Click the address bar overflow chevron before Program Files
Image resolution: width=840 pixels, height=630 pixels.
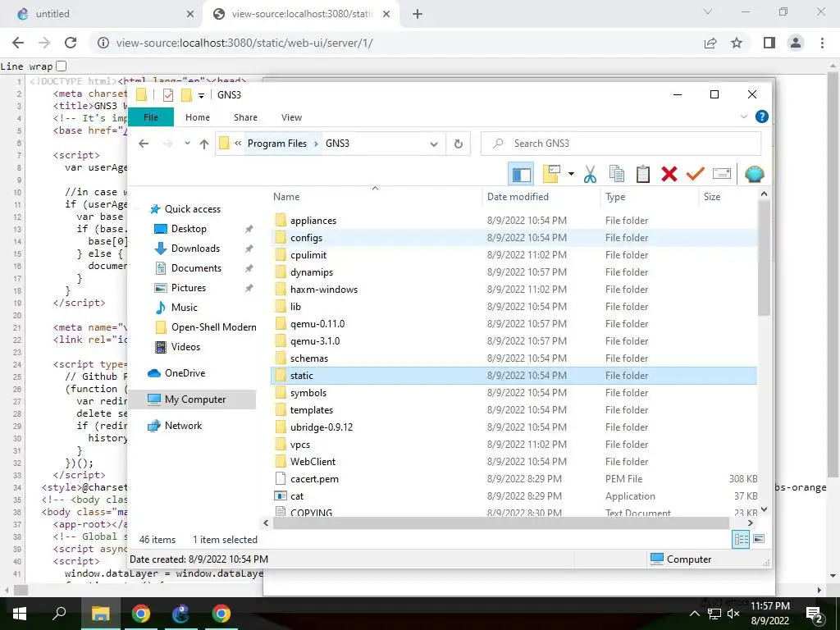[x=238, y=144]
